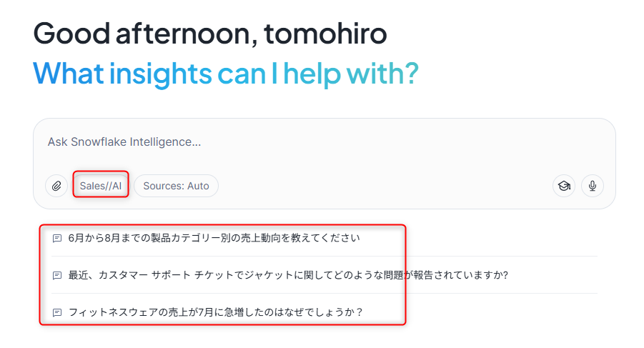This screenshot has width=644, height=348.
Task: Click the paperclip attach file icon
Action: click(x=56, y=186)
